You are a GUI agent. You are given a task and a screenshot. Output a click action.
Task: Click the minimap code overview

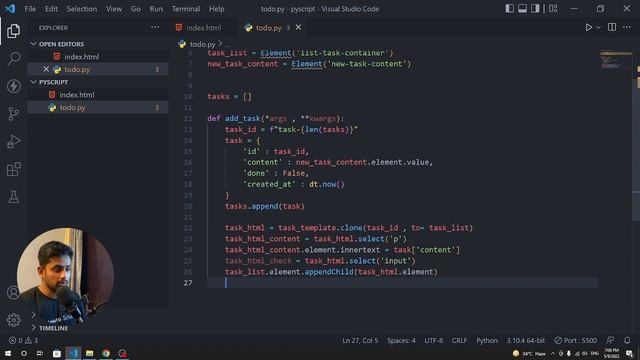[x=616, y=60]
